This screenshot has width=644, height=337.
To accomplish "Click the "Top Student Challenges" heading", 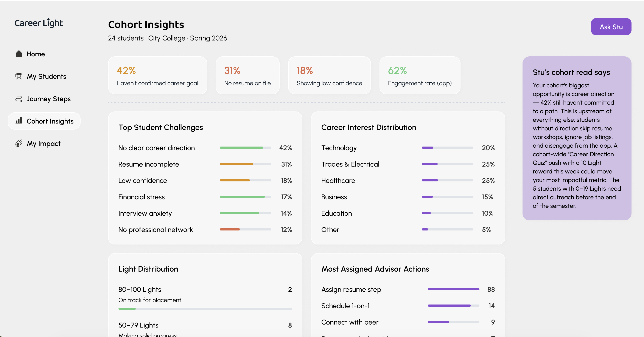I will tap(161, 127).
